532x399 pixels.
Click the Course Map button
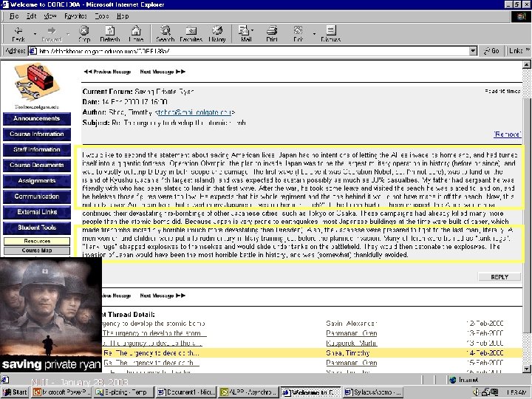coord(37,250)
